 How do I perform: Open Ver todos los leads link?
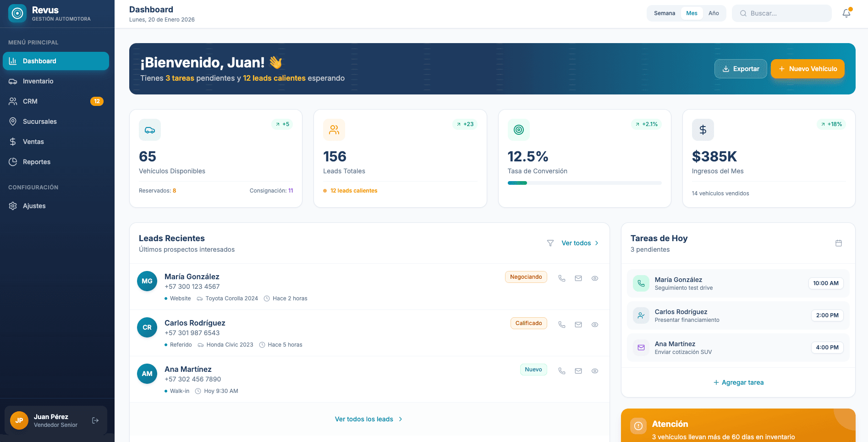tap(368, 419)
